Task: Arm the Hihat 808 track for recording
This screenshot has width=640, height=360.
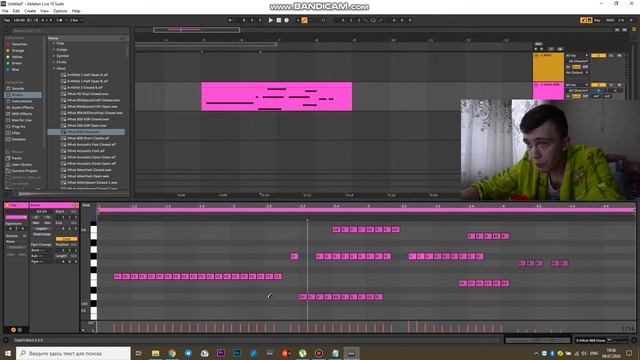Action: (620, 84)
